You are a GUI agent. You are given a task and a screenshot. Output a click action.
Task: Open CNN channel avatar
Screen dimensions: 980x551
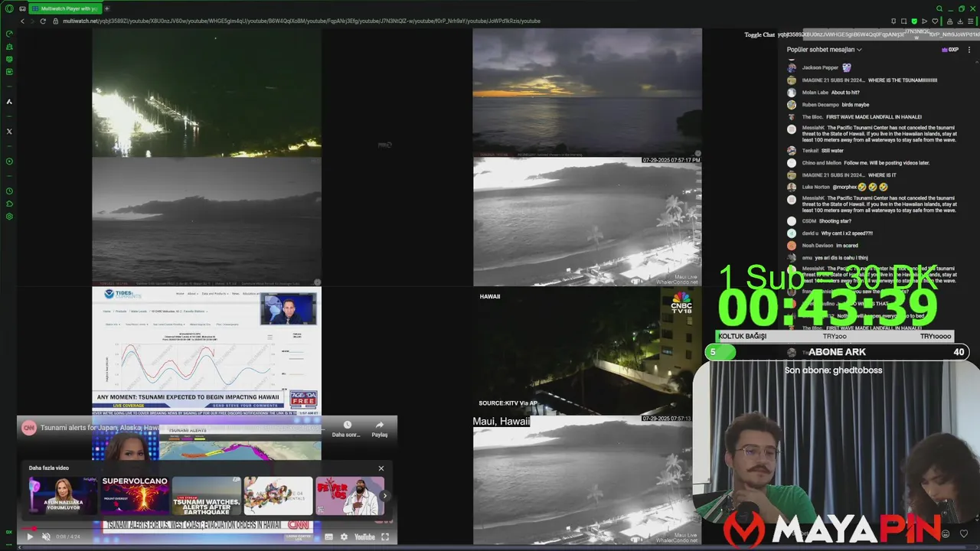pos(29,428)
